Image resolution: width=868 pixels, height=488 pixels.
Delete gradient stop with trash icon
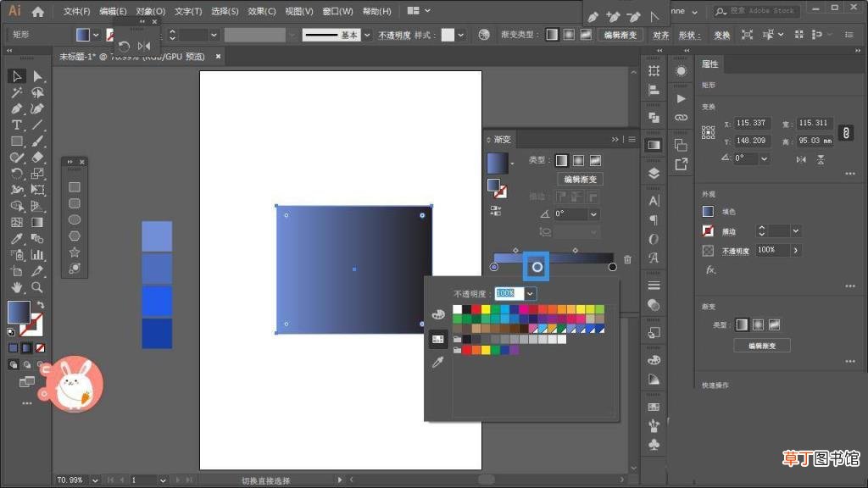click(627, 259)
